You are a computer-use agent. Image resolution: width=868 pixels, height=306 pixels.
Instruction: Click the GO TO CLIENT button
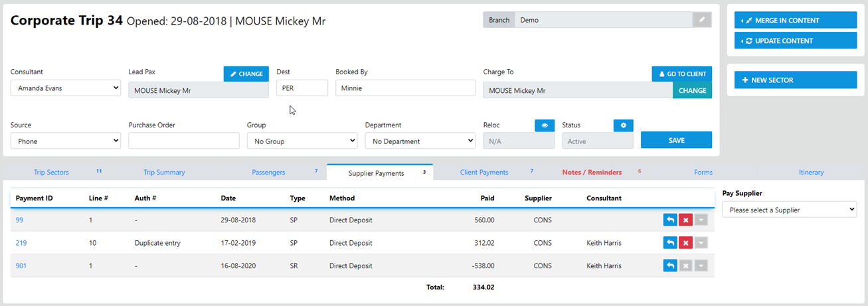click(x=681, y=74)
